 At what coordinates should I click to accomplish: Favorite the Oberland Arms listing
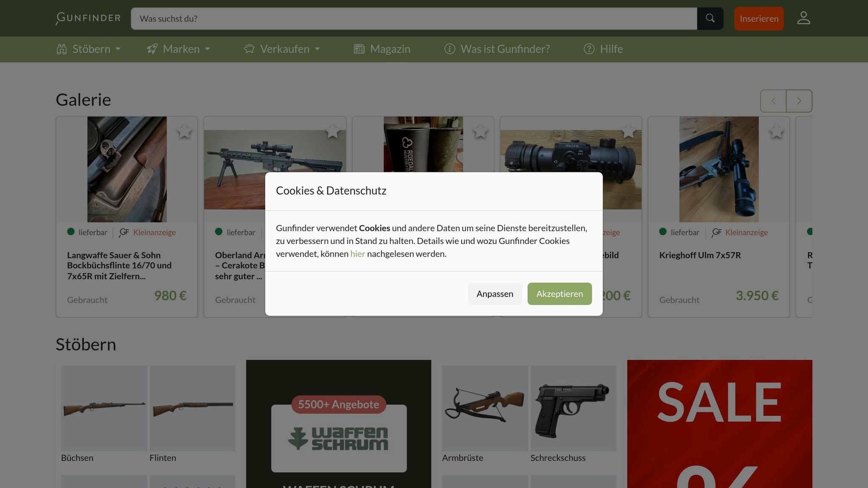tap(333, 132)
